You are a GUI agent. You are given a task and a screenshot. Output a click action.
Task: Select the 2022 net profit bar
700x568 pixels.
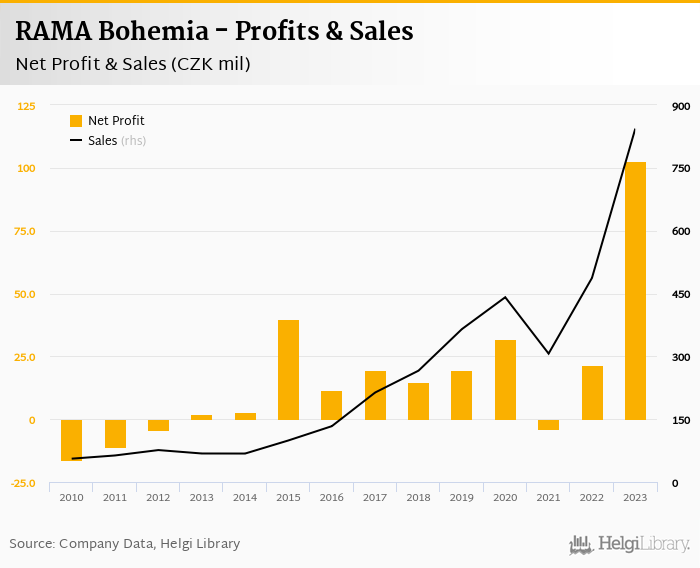[x=592, y=392]
